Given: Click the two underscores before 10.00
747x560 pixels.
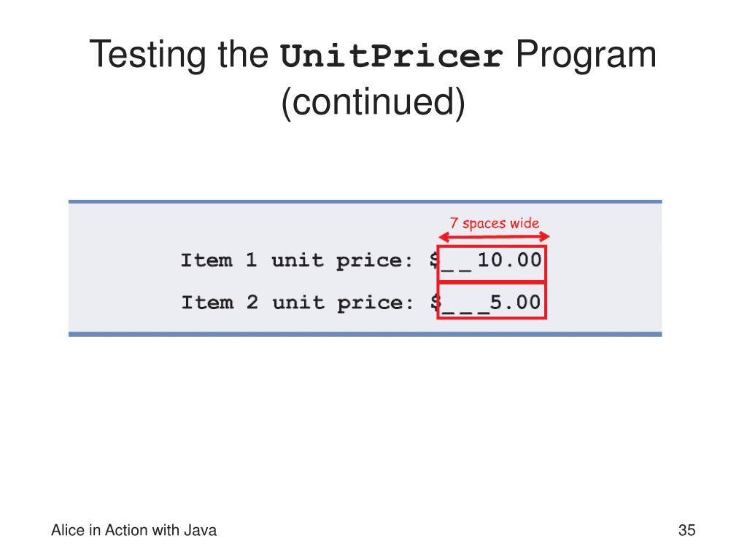Looking at the screenshot, I should click(457, 269).
